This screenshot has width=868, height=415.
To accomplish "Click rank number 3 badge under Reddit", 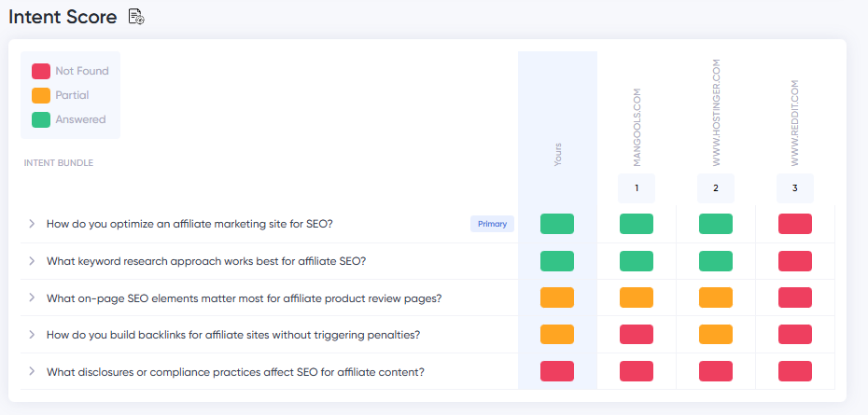I will point(795,188).
